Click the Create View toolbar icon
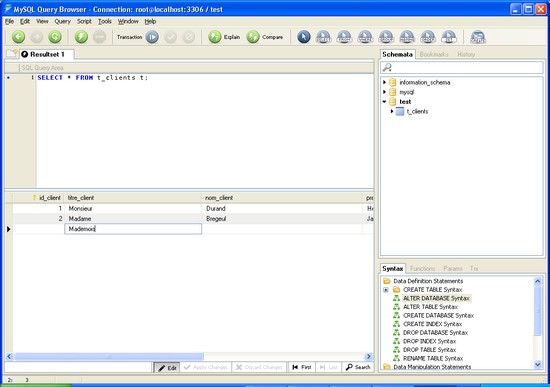 (x=478, y=37)
